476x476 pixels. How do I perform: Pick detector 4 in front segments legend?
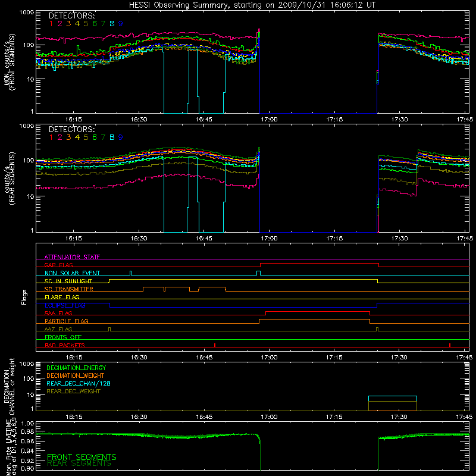[77, 24]
